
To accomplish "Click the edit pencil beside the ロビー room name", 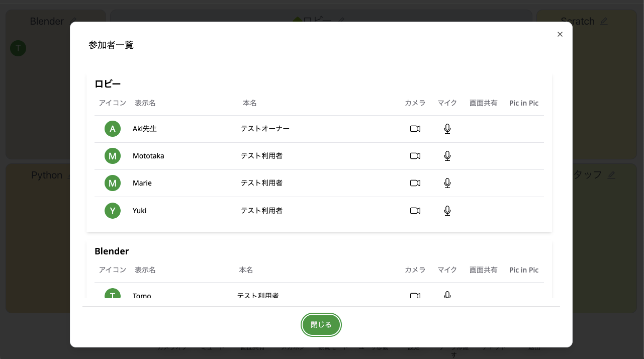I will [341, 20].
